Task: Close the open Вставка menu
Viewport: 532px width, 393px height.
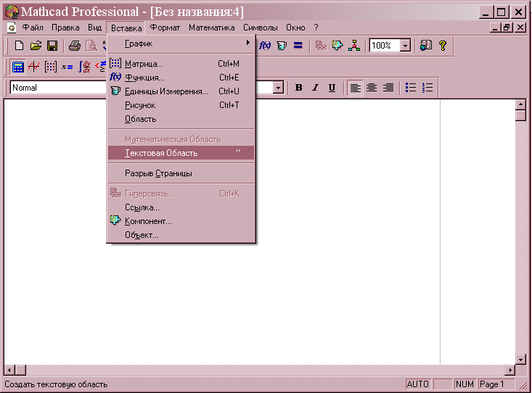Action: click(126, 28)
